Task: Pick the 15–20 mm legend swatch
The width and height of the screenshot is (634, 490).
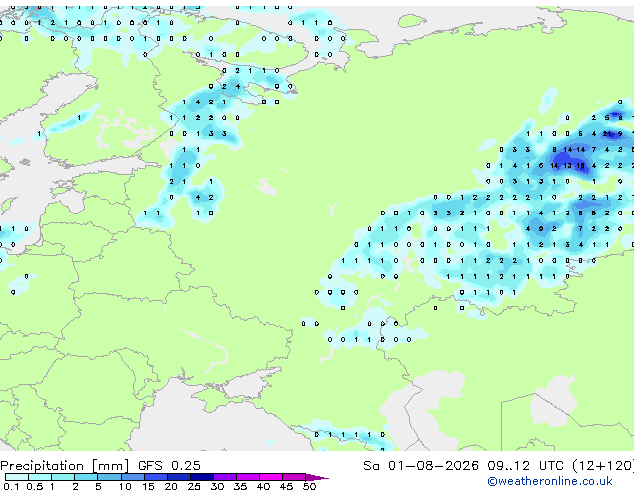Action: tap(155, 477)
